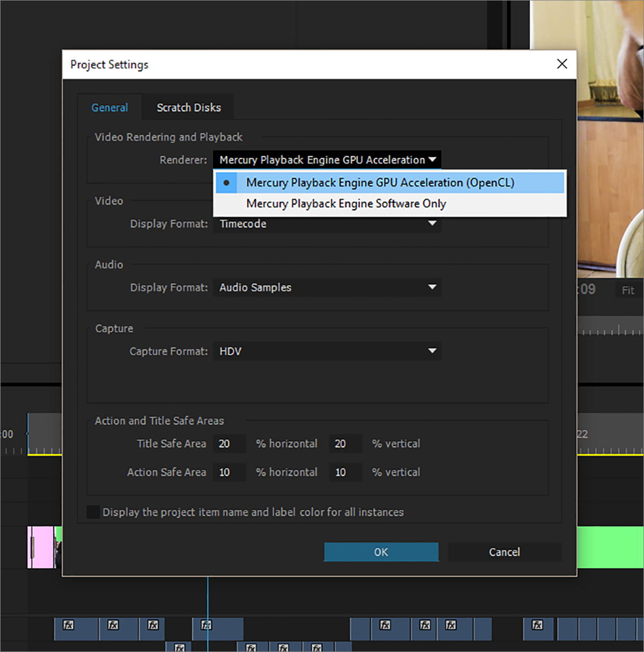
Task: Select the General tab
Action: click(x=109, y=107)
